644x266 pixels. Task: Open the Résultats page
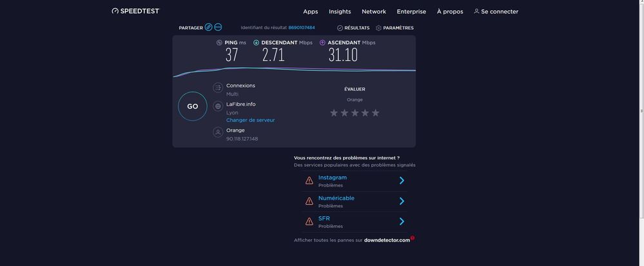point(357,28)
